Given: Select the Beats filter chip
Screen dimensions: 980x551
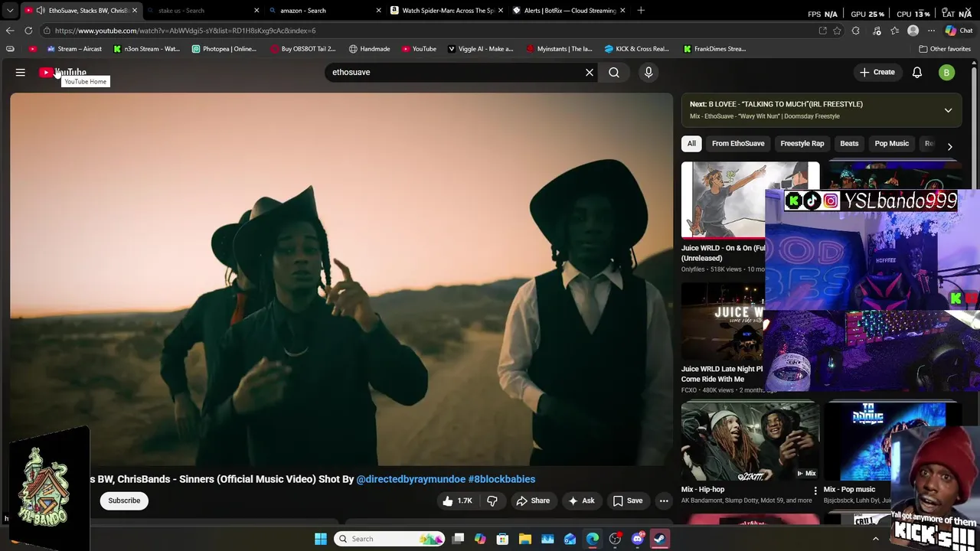Looking at the screenshot, I should [849, 143].
